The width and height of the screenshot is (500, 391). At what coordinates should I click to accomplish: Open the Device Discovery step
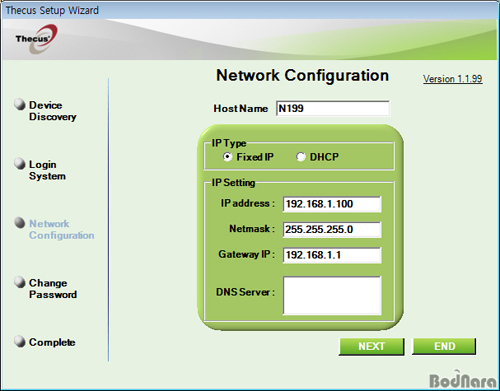point(53,111)
